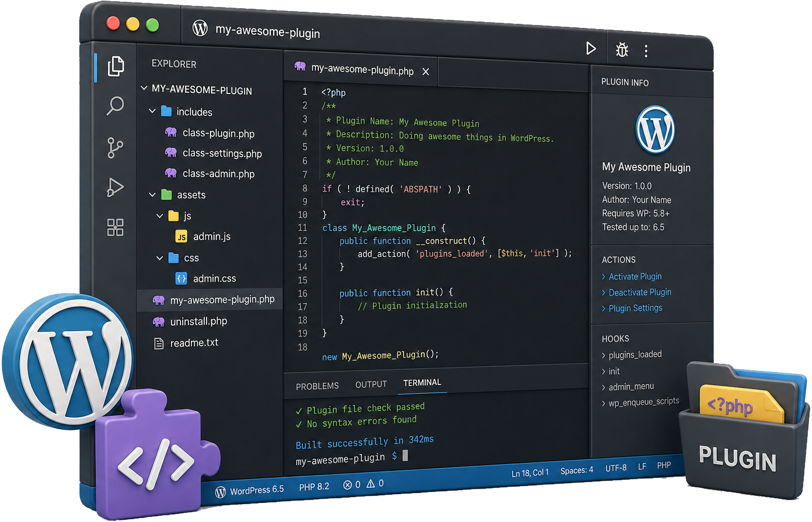Open the class-settings.php file name
The width and height of the screenshot is (812, 522).
tap(222, 154)
